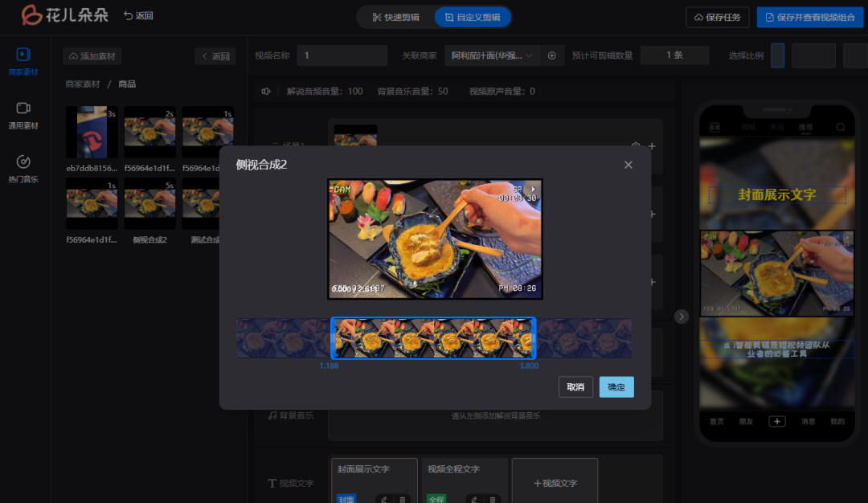Click the search icon in phone preview

[841, 127]
